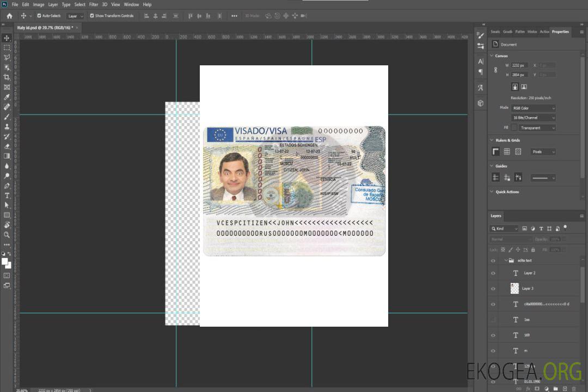Toggle the Show Transform Controls checkbox
Screen dimensions: 588x392
[x=92, y=16]
